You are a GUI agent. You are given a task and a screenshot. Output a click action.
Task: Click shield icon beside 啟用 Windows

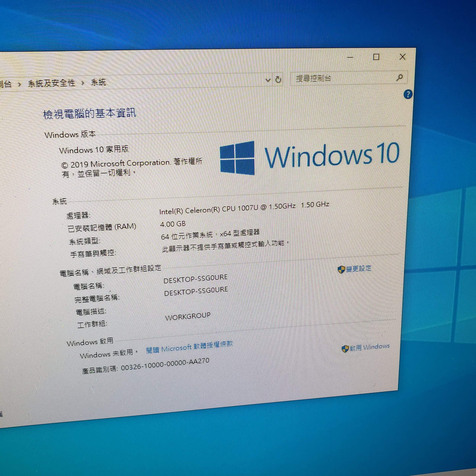pos(345,349)
